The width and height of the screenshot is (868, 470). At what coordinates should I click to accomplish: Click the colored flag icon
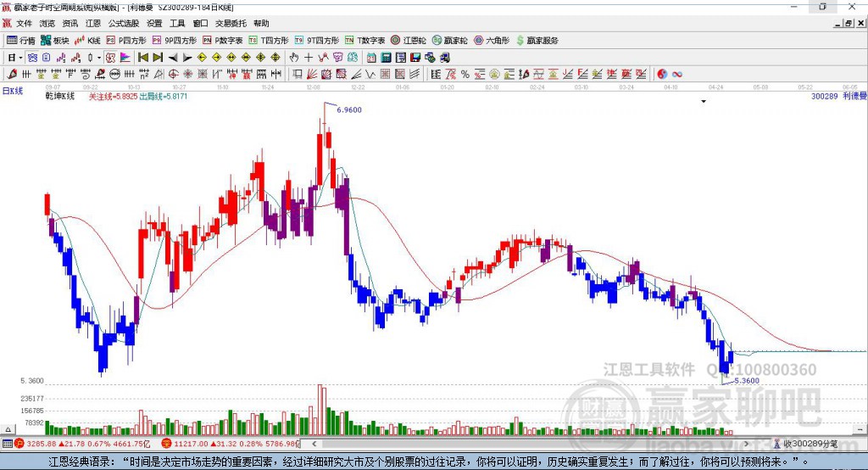[x=125, y=58]
